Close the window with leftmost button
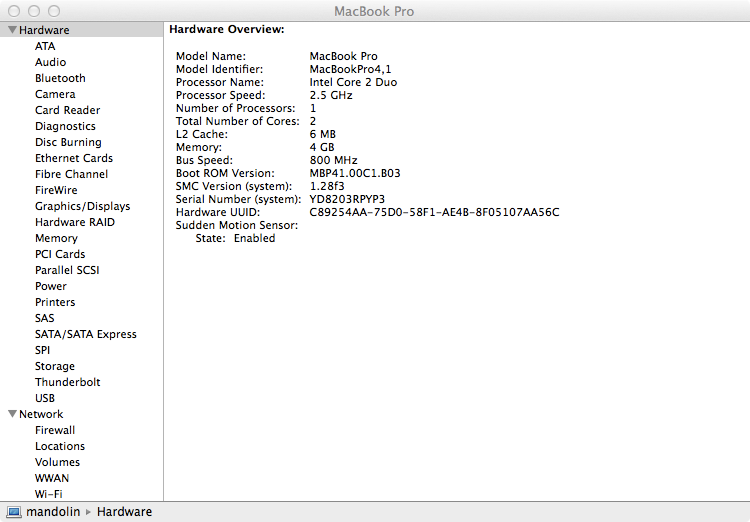The width and height of the screenshot is (750, 522). point(14,11)
